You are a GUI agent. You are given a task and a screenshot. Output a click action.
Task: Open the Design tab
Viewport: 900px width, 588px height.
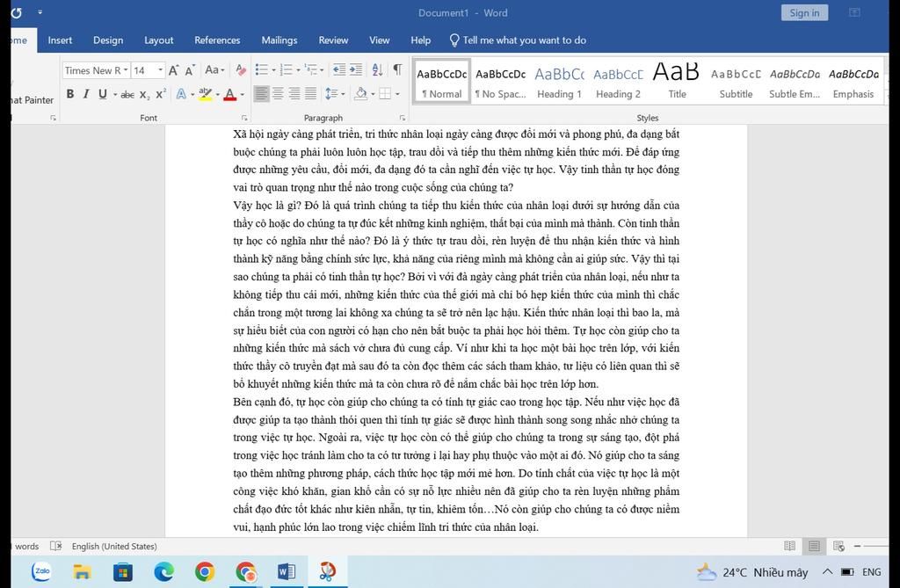pos(108,40)
